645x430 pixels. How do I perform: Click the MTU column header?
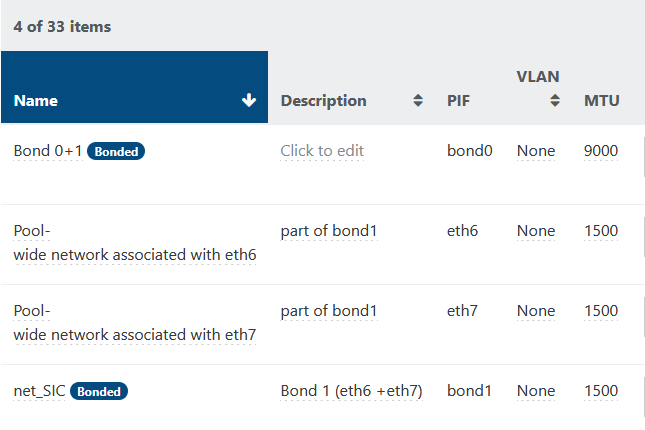click(x=601, y=101)
